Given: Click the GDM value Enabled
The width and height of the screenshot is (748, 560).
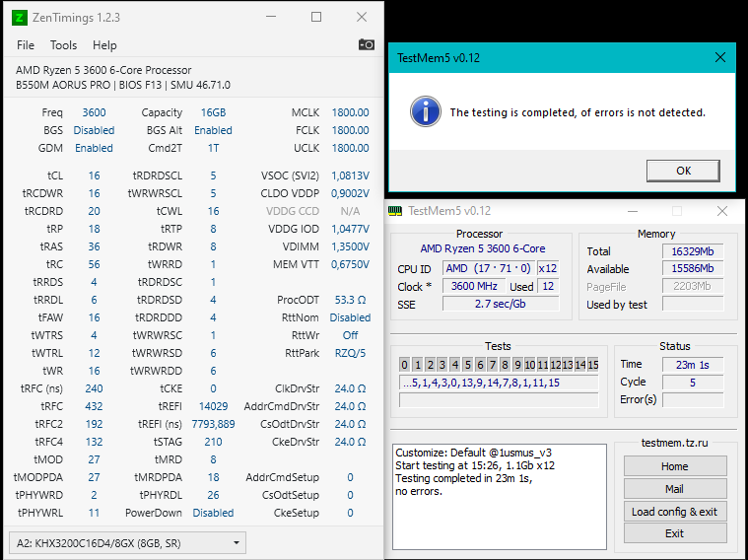Looking at the screenshot, I should [x=94, y=148].
